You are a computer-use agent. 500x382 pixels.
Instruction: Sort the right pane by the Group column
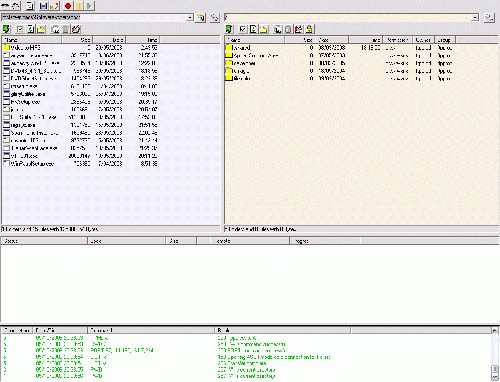click(x=445, y=40)
